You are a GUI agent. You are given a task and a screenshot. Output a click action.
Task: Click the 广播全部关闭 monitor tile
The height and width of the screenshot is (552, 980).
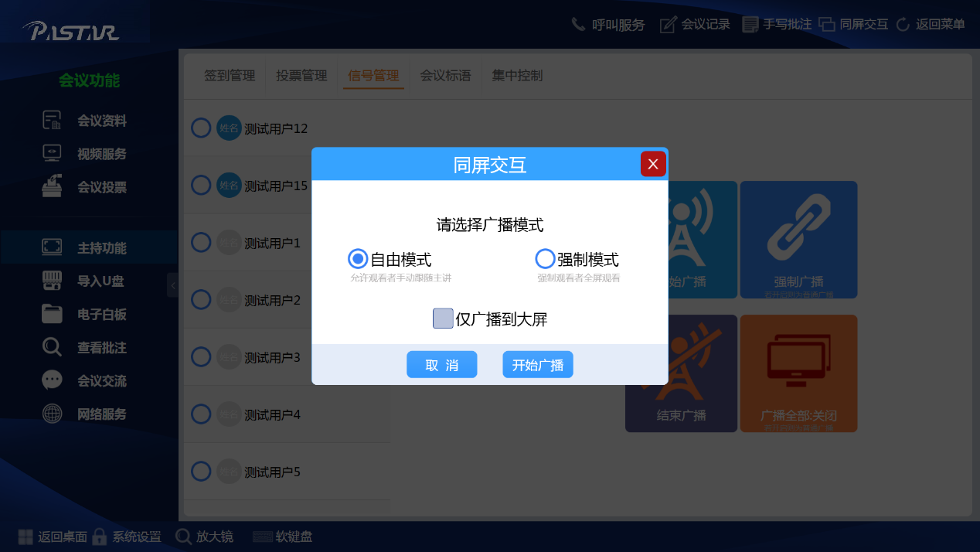(798, 373)
